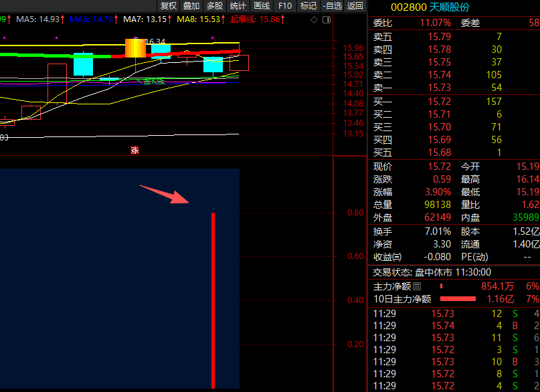Open F10 company information
Screen dimensions: 540x392
(285, 6)
